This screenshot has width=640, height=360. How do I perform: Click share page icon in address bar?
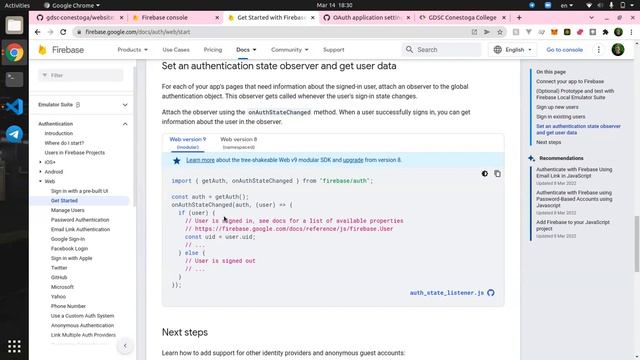pyautogui.click(x=474, y=32)
